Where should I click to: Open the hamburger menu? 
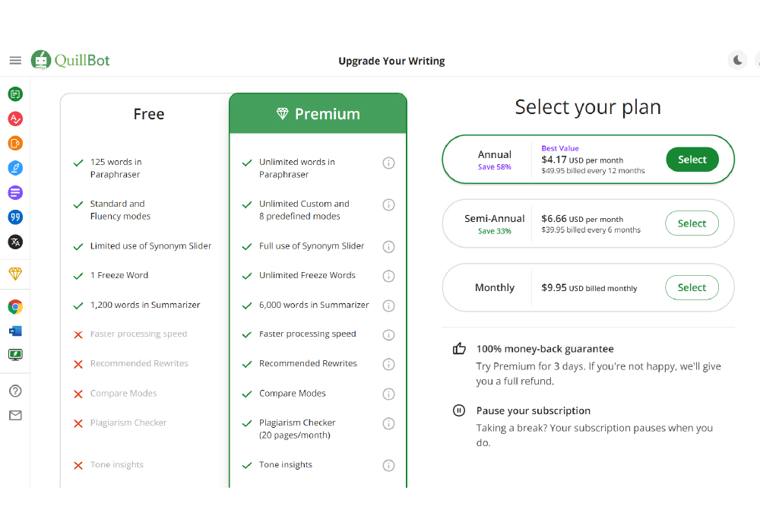pos(15,60)
